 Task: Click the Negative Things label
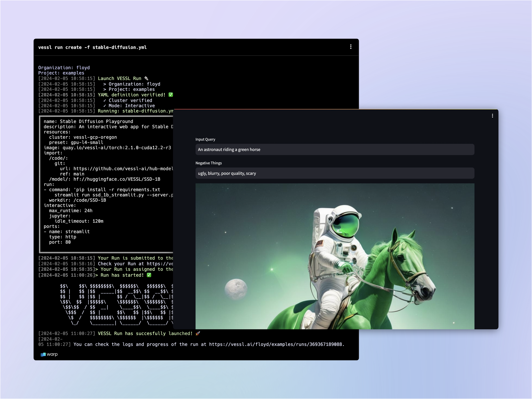(209, 163)
